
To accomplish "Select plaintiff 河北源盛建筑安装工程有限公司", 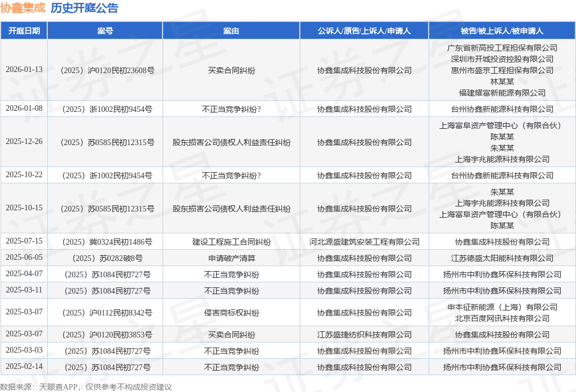I will click(x=364, y=242).
